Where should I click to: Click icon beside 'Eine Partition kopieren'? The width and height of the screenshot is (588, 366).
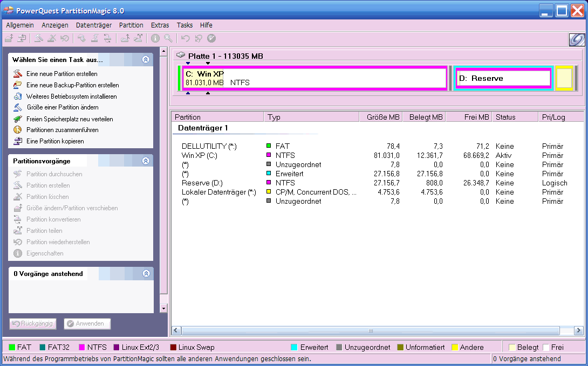pos(18,141)
